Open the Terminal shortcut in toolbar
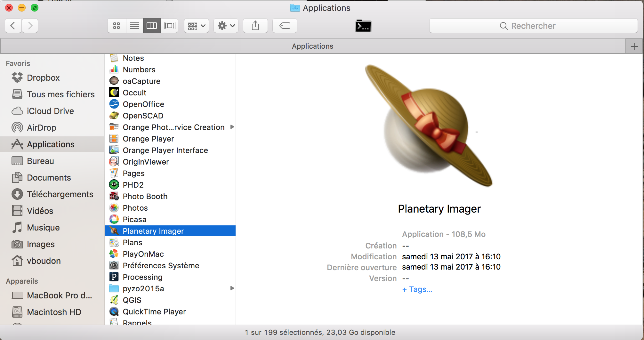Screen dimensions: 644x340 (x=363, y=26)
